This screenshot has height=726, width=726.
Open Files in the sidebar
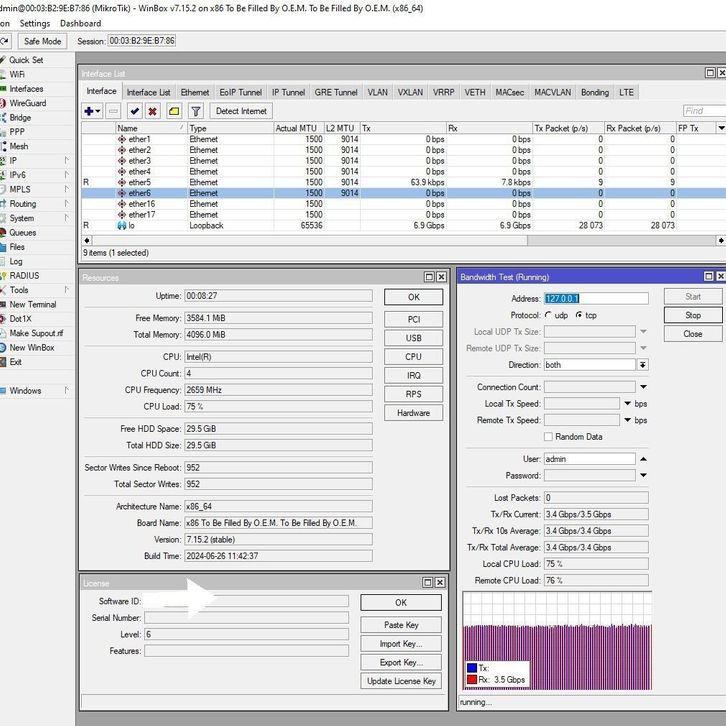[x=17, y=247]
